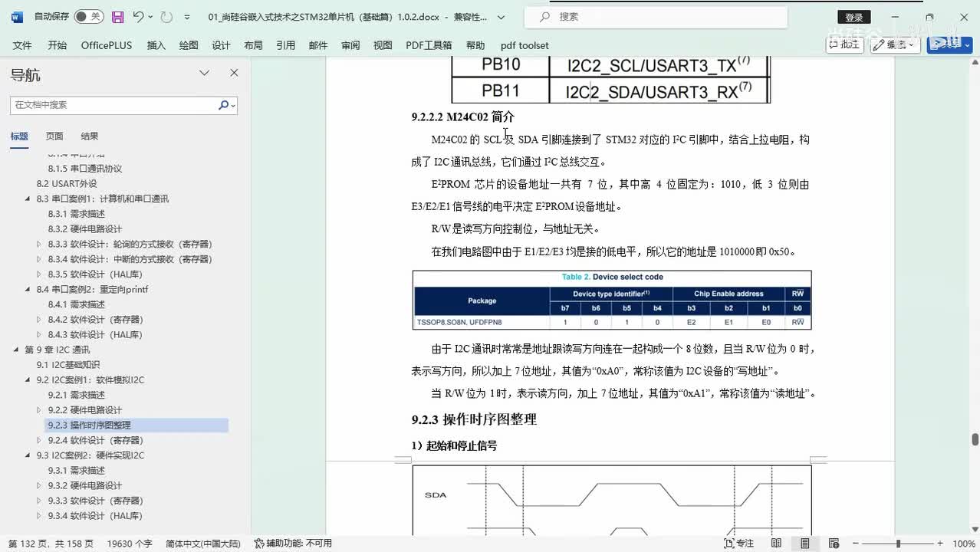This screenshot has width=980, height=552.
Task: Expand heading 9.2.4 软件设计 (寄存器)
Action: [39, 441]
